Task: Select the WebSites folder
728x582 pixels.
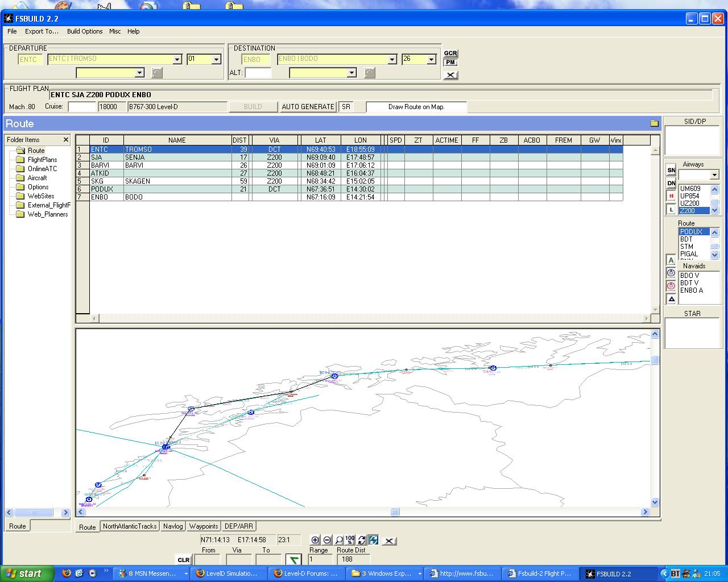Action: (41, 196)
